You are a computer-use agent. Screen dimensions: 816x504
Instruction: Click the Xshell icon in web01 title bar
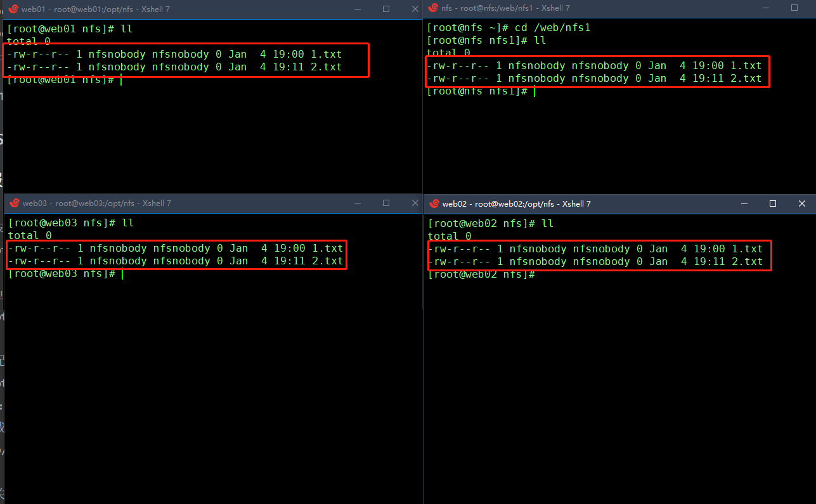pos(13,9)
